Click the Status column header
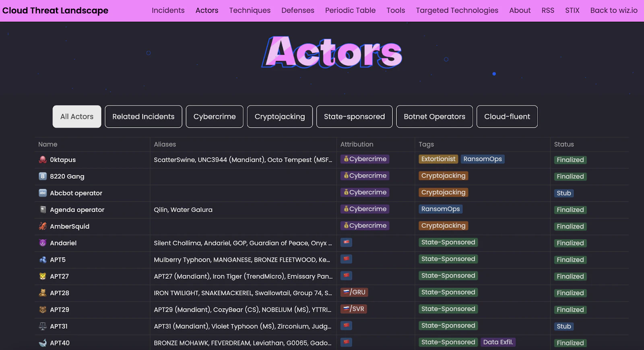This screenshot has width=644, height=350. [564, 144]
